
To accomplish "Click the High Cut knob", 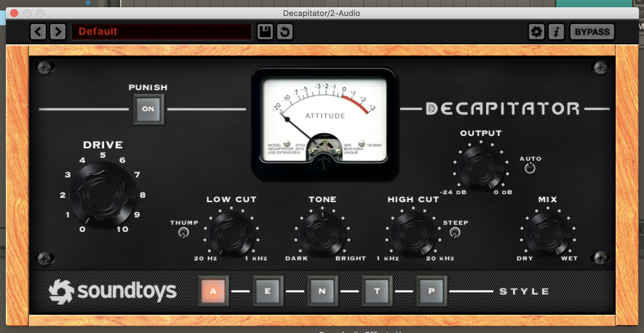I will (413, 234).
